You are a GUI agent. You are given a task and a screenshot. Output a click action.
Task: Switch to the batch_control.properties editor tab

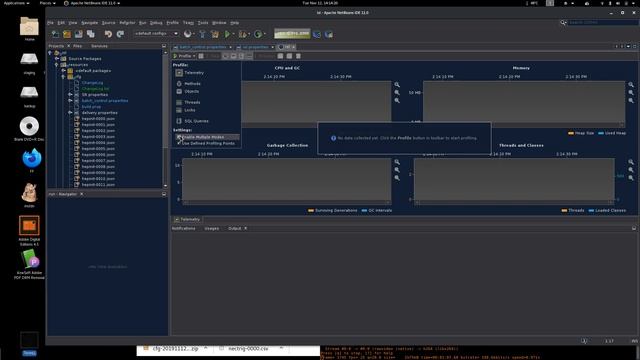202,47
